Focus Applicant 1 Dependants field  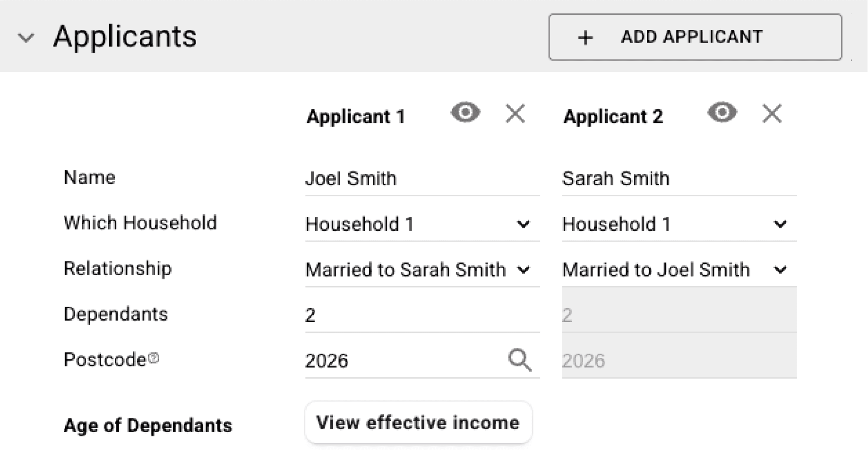(421, 315)
